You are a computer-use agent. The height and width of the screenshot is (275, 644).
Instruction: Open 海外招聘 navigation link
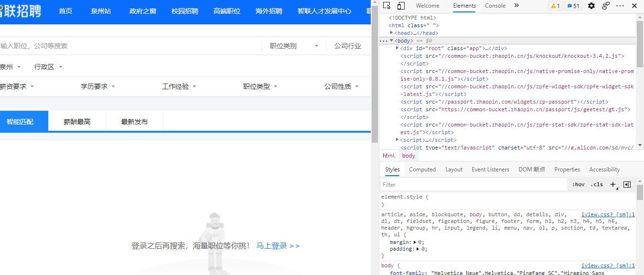point(269,11)
